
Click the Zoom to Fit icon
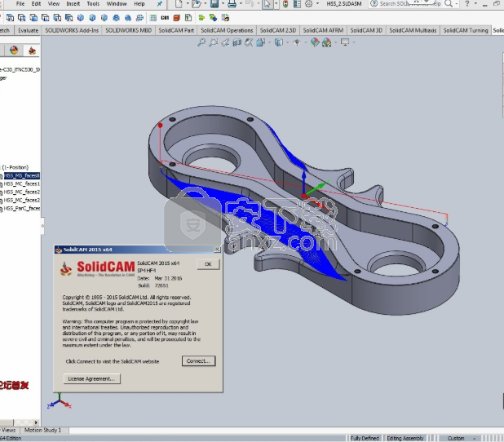(x=201, y=42)
